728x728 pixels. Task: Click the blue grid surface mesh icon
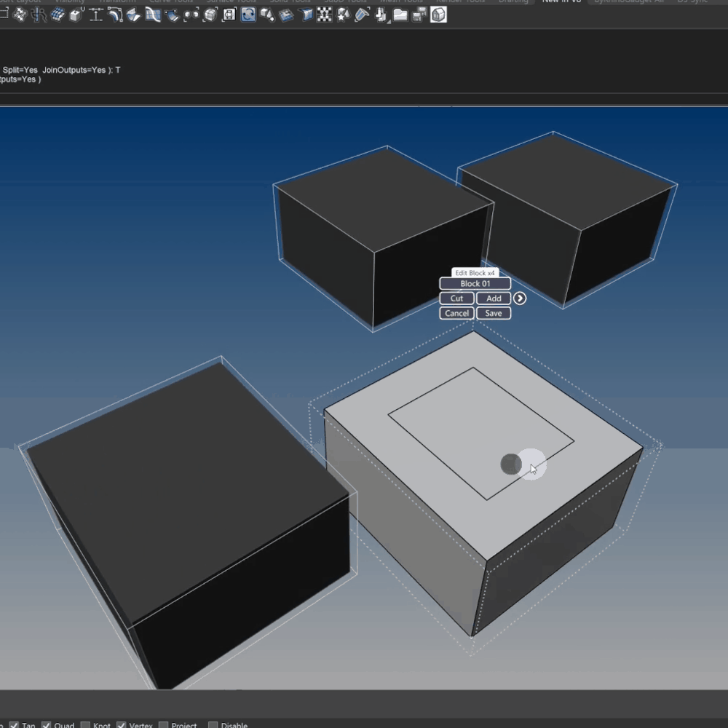(x=58, y=15)
